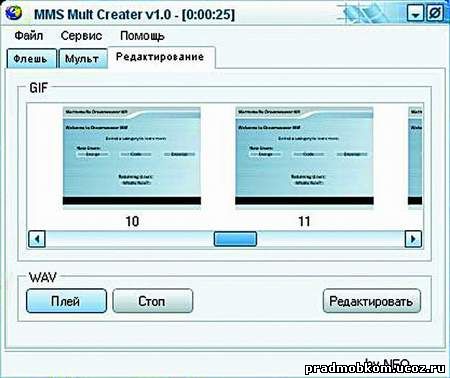Select the partially visible frame after 11
Viewport: 450px width, 378px height.
pyautogui.click(x=415, y=156)
